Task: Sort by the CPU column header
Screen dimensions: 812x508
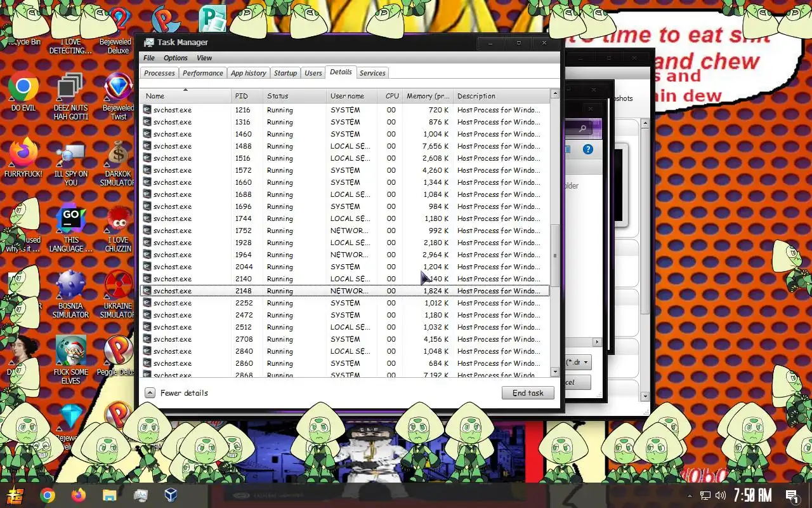Action: point(391,96)
